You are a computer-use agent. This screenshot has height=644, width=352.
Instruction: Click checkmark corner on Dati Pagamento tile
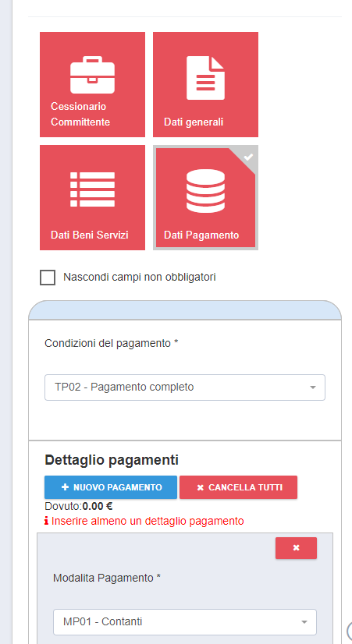[x=247, y=157]
